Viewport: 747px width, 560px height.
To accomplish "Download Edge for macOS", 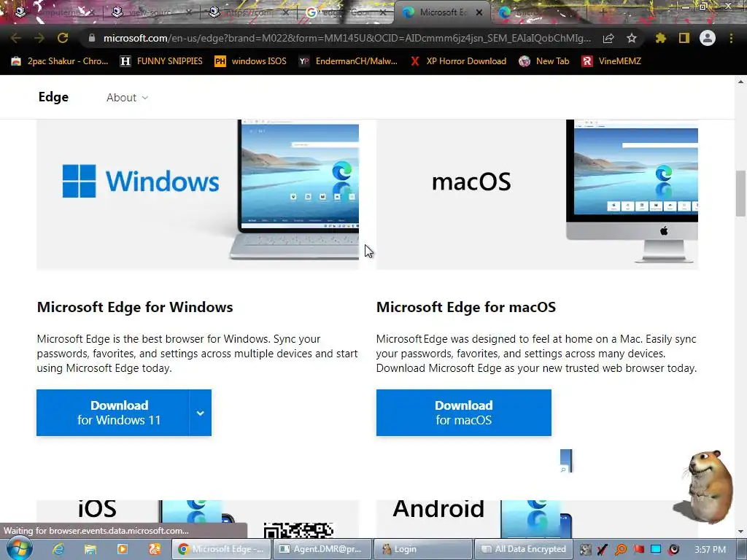I will pos(463,413).
